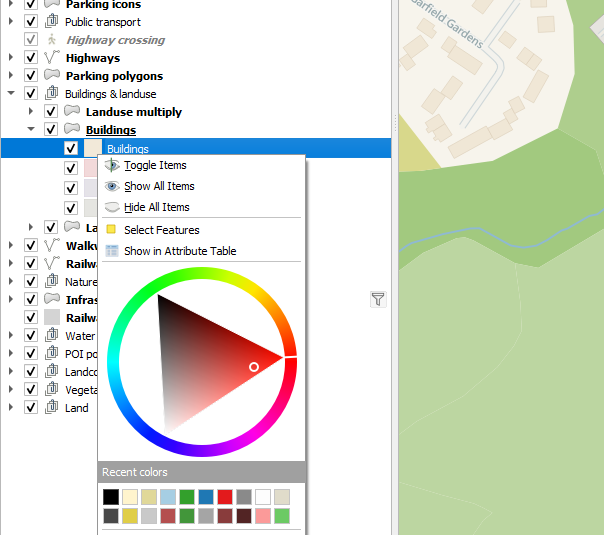Screen dimensions: 604x535
Task: Uncheck the Highways layer checkbox
Action: click(x=31, y=58)
